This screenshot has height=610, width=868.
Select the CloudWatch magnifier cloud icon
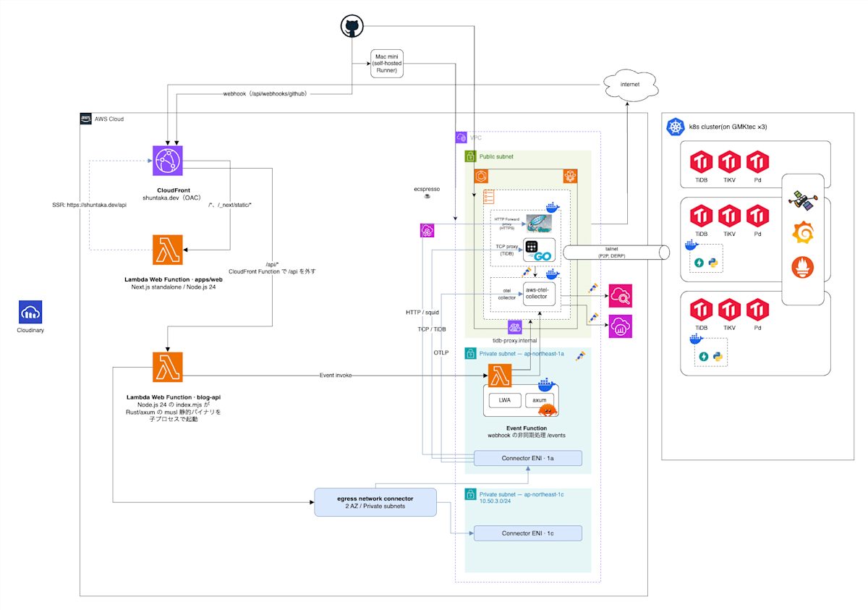(x=621, y=295)
